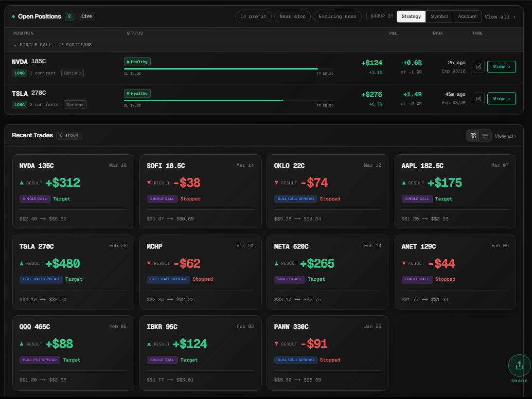Click Single Call tag on SOFI card

[162, 199]
